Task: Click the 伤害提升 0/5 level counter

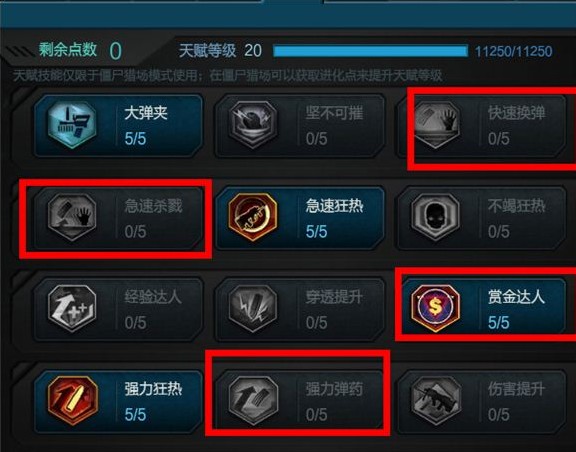Action: tap(498, 415)
